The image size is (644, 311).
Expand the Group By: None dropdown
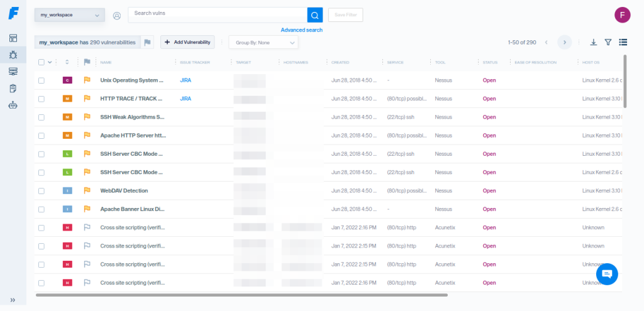(264, 42)
